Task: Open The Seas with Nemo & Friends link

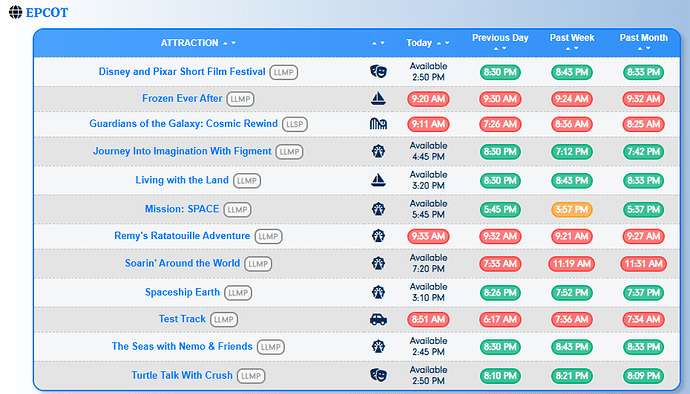Action: 182,346
